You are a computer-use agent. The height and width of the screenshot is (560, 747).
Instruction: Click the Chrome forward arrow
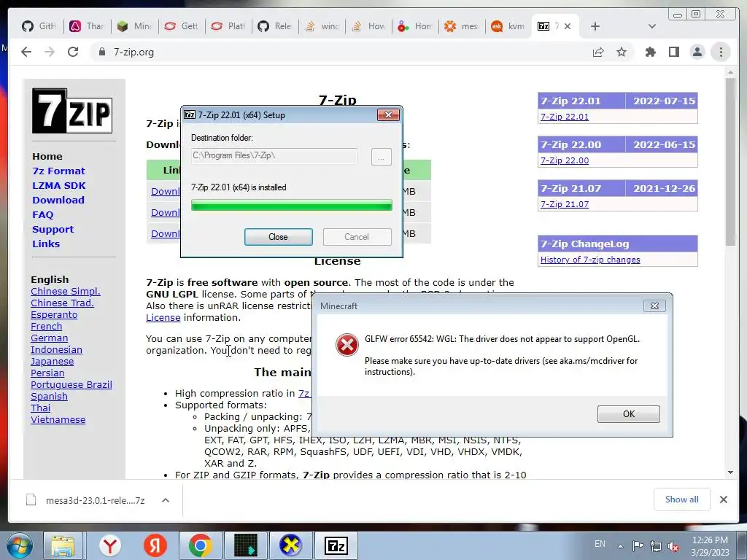click(x=50, y=52)
